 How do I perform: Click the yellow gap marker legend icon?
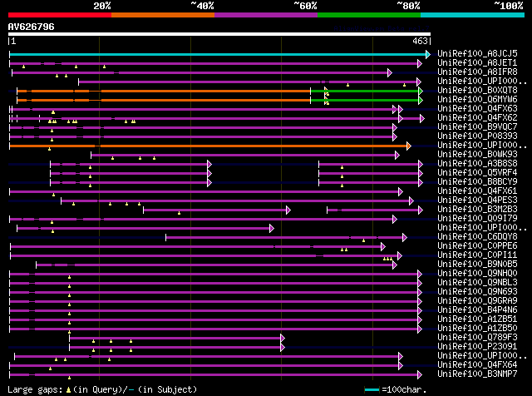[68, 389]
